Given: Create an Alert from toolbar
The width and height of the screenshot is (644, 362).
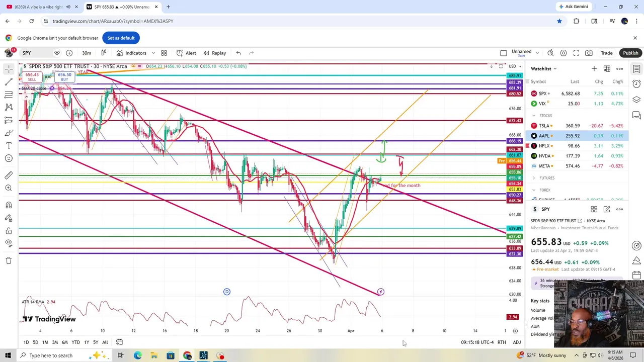Looking at the screenshot, I should pos(186,53).
